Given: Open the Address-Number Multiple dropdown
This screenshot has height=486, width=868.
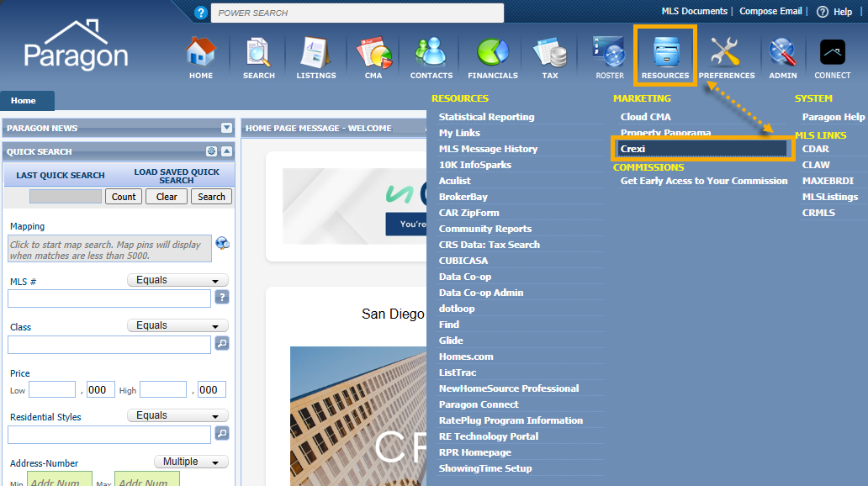Looking at the screenshot, I should tap(191, 462).
